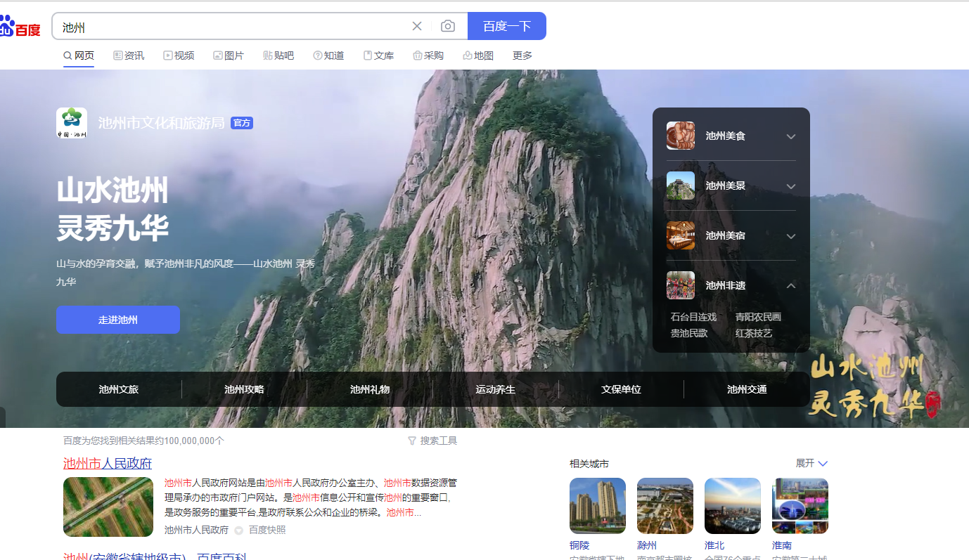Click the 滁州 city thumbnail
This screenshot has width=969, height=560.
[665, 506]
